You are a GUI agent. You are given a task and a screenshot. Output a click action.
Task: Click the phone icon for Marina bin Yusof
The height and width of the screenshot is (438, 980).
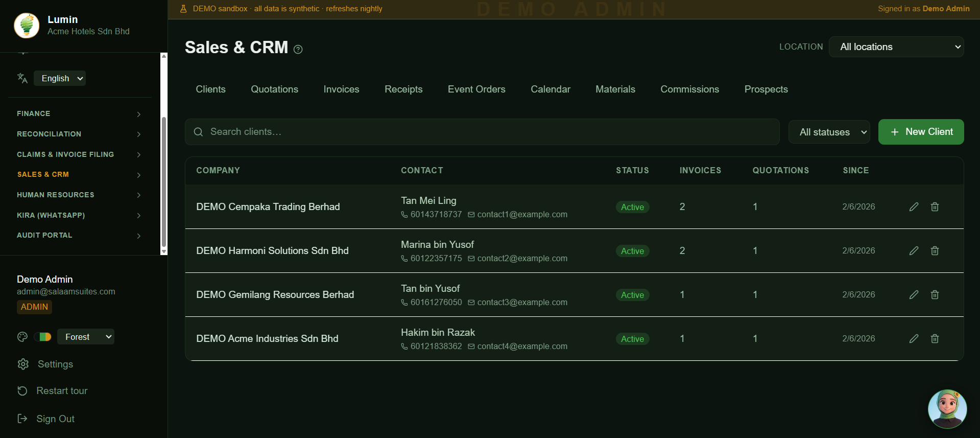point(404,259)
